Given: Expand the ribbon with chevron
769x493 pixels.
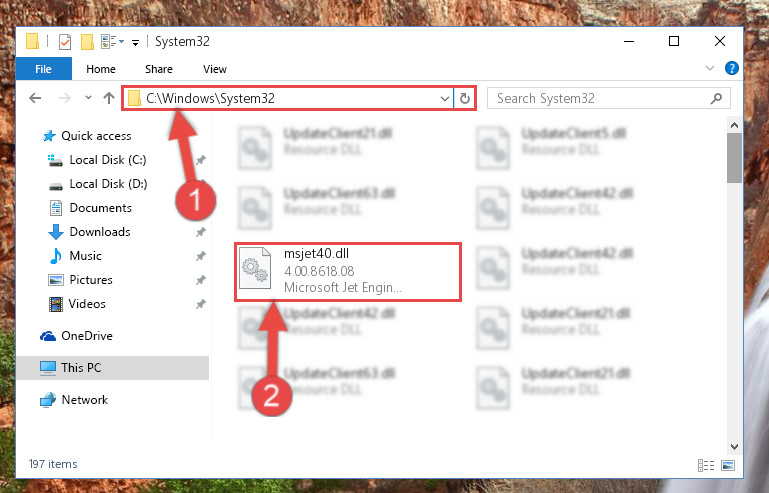Looking at the screenshot, I should (x=710, y=68).
